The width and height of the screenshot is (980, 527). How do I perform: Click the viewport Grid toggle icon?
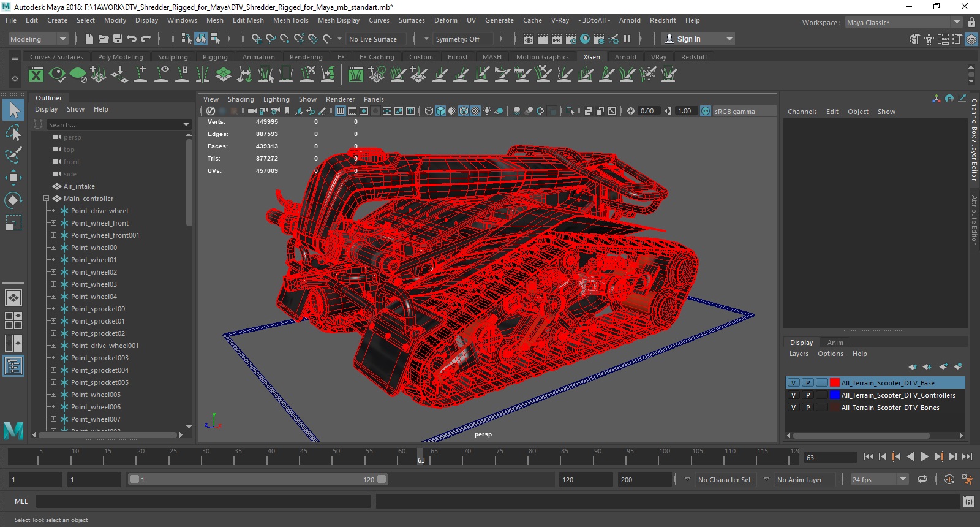tap(341, 111)
